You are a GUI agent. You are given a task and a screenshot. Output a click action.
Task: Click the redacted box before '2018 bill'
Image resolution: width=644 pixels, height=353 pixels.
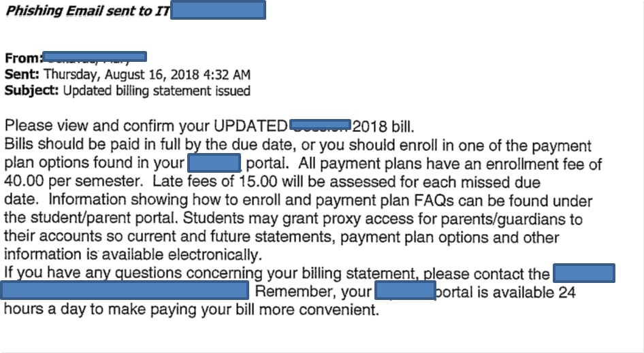pos(321,124)
